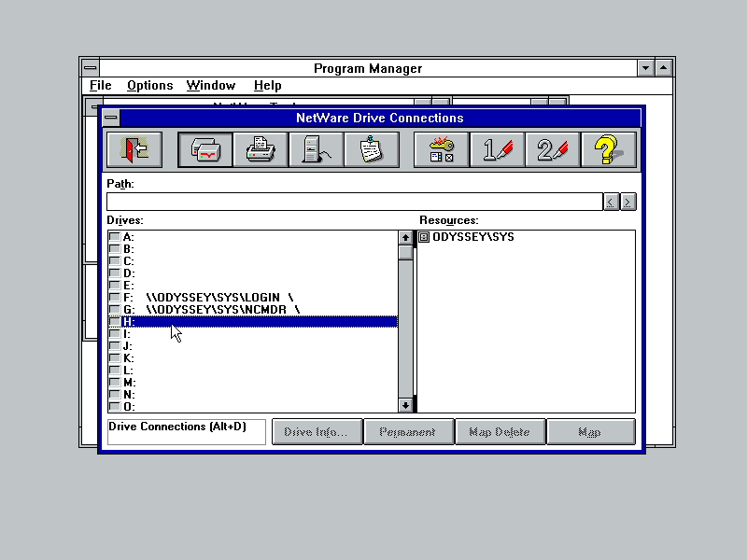
Task: Open Help with the question mark icon
Action: 609,150
